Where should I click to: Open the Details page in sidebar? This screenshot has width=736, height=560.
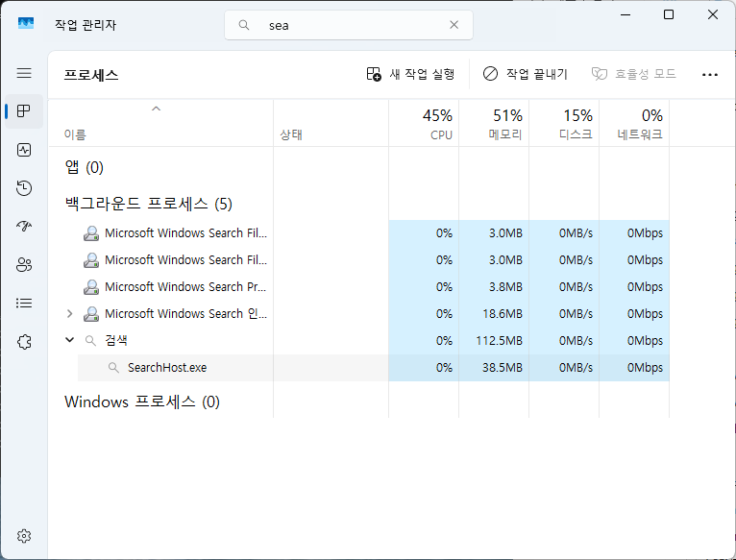coord(24,304)
